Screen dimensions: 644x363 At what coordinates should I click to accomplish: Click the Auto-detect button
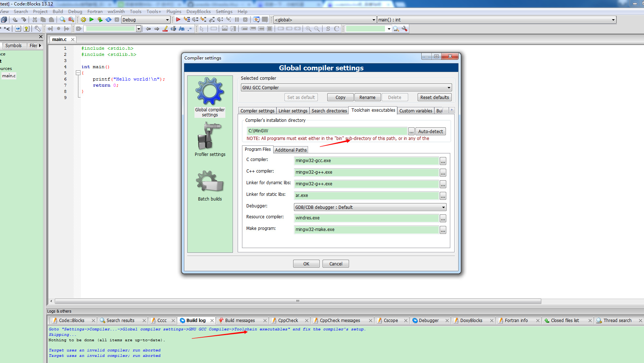pos(431,131)
